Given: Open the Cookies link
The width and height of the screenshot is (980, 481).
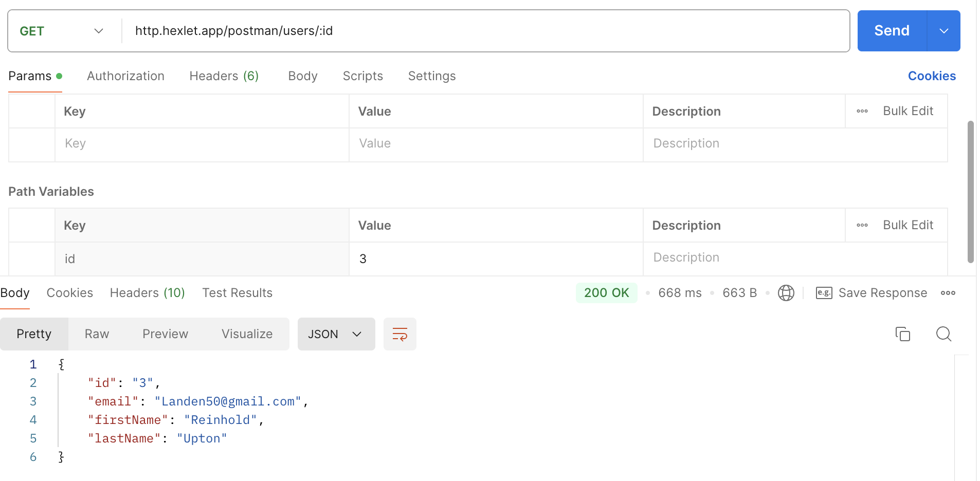Looking at the screenshot, I should pos(931,76).
